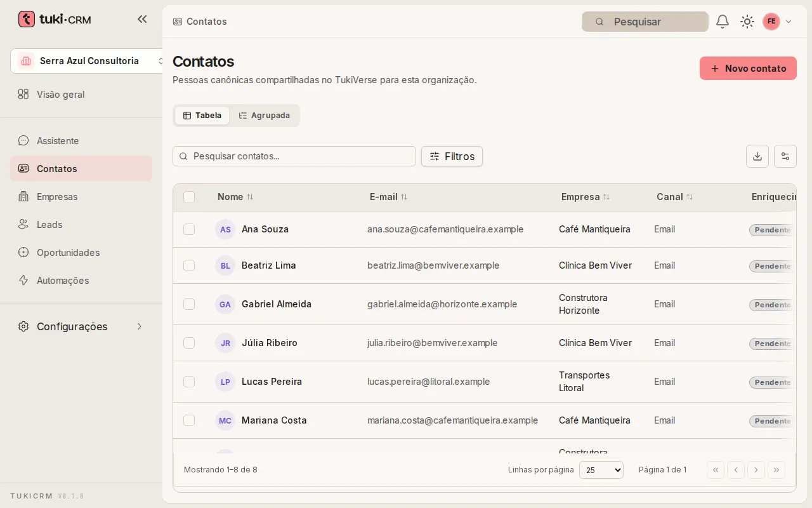This screenshot has height=508, width=812.
Task: Click email ana.souza@cafemantiqueira.example
Action: [445, 229]
